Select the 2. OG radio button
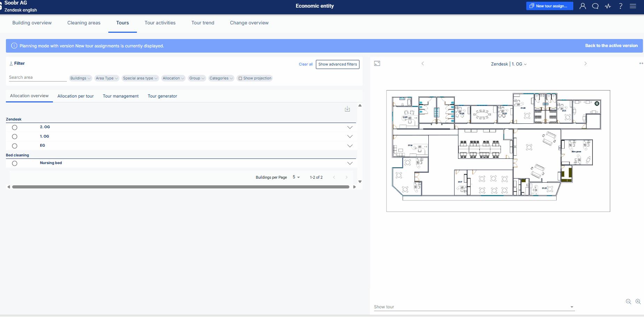 tap(15, 127)
